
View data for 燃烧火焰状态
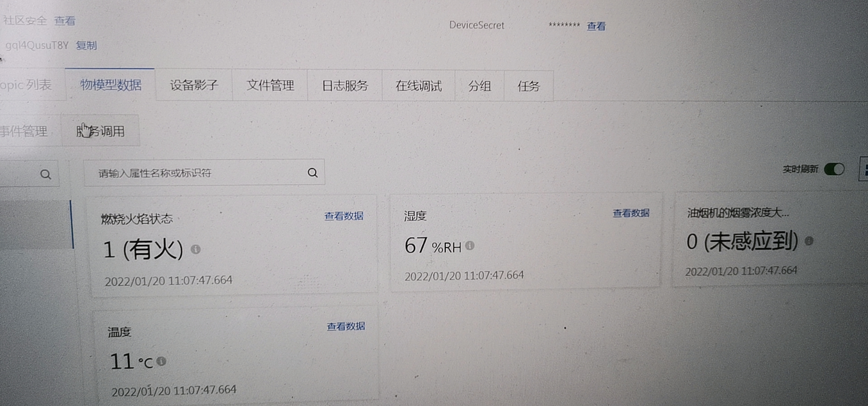point(344,216)
